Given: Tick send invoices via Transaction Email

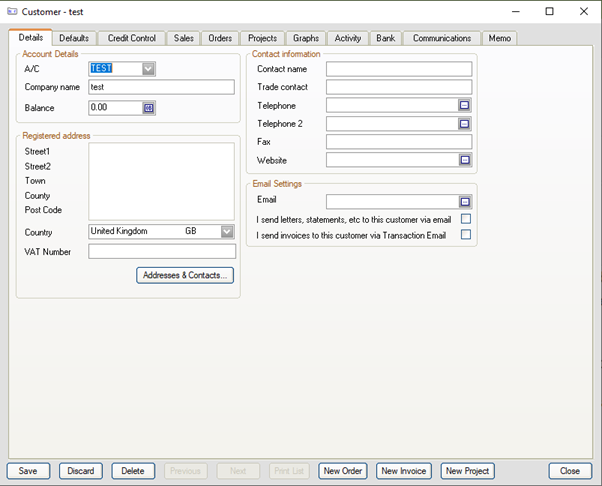Looking at the screenshot, I should 466,235.
